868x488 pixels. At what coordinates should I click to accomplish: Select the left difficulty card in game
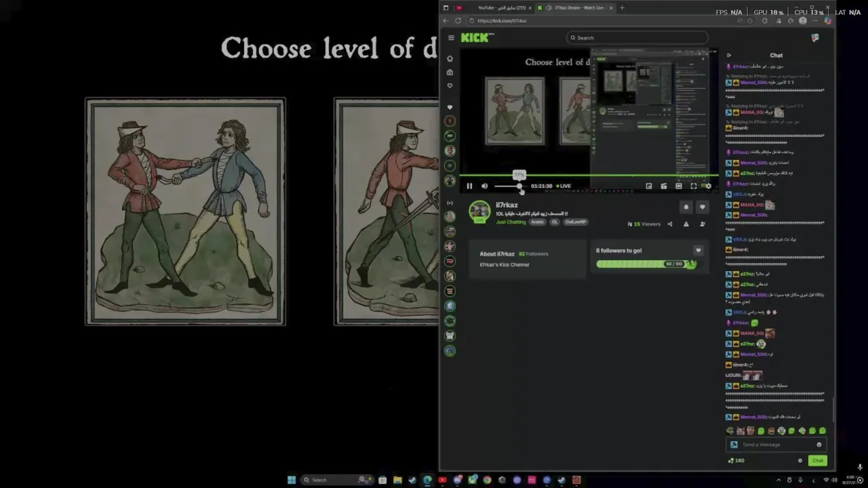[185, 211]
